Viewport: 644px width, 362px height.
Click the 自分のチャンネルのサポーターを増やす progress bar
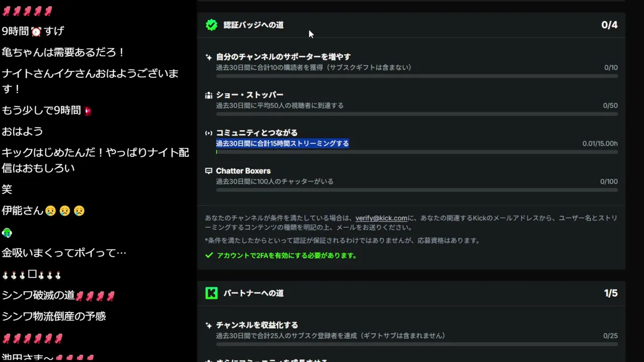[x=417, y=76]
